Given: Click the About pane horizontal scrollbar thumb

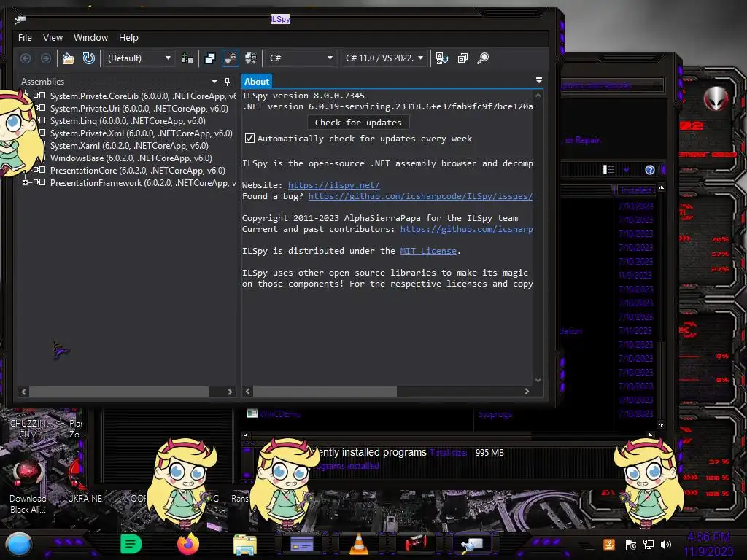Looking at the screenshot, I should coord(325,392).
